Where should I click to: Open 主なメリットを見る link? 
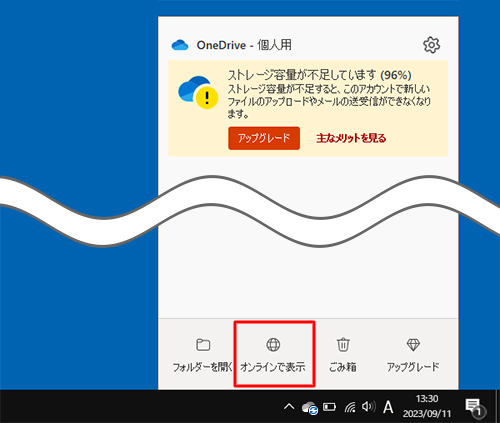coord(351,138)
